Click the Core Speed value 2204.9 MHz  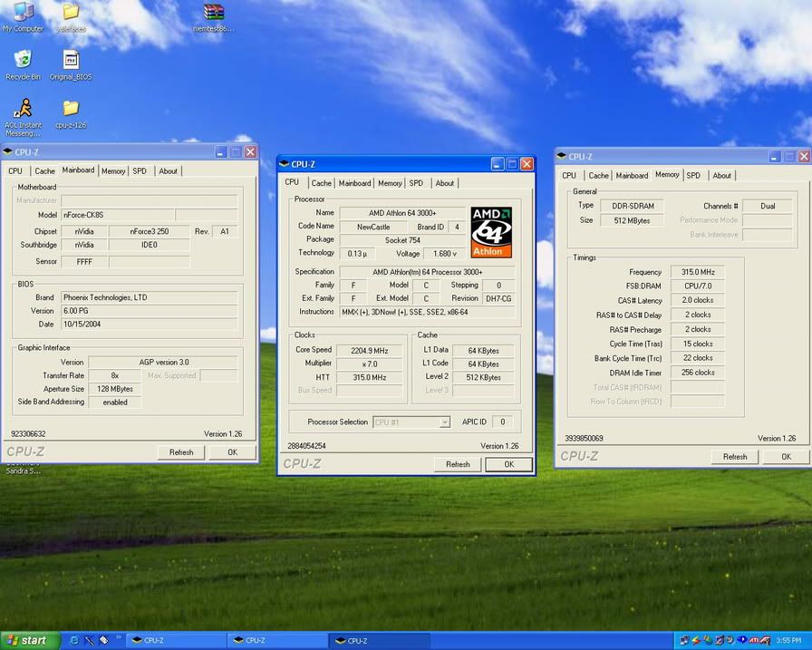[369, 351]
